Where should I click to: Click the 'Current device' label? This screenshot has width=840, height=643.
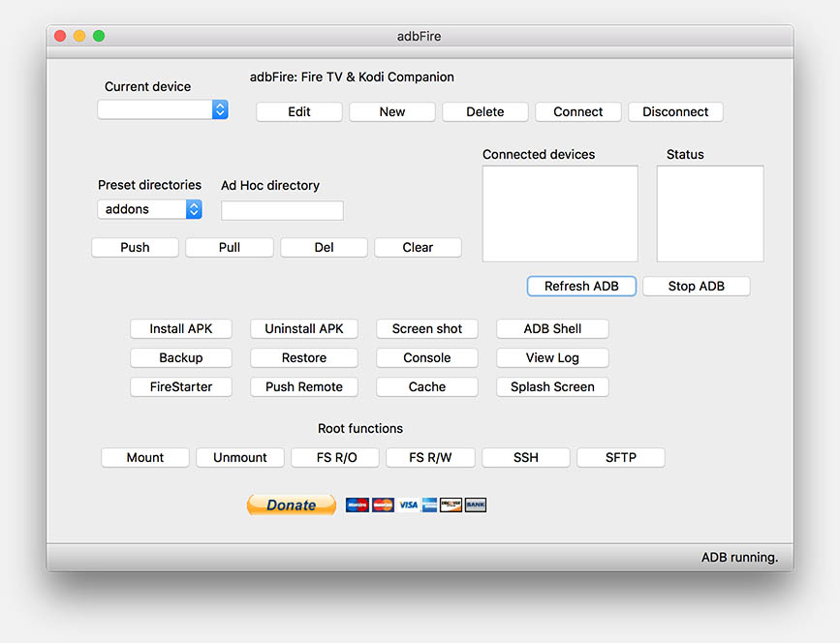pyautogui.click(x=147, y=87)
